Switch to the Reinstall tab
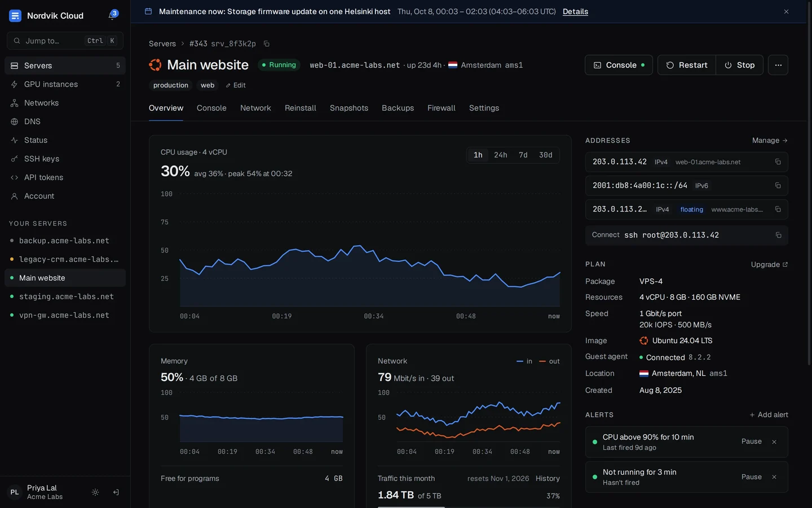The width and height of the screenshot is (812, 508). 301,108
